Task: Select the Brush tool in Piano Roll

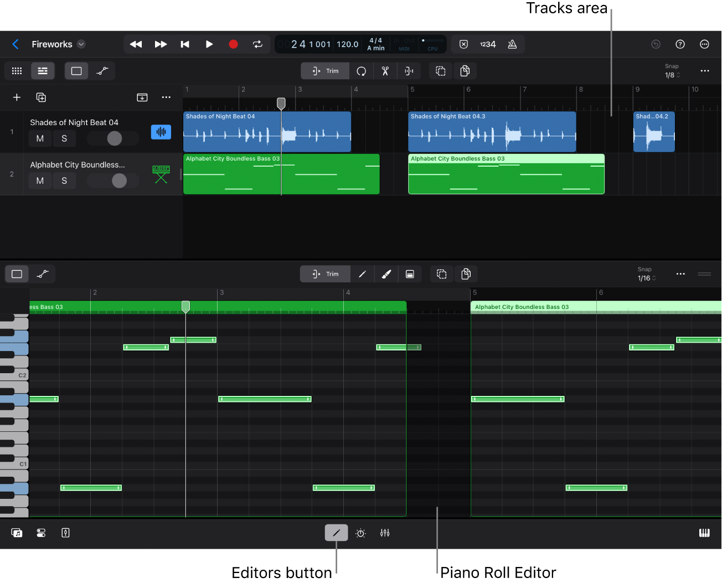Action: pyautogui.click(x=386, y=274)
